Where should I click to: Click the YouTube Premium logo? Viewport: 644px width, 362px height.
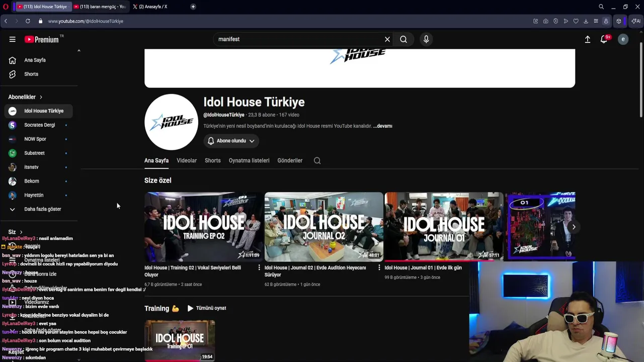pos(42,39)
